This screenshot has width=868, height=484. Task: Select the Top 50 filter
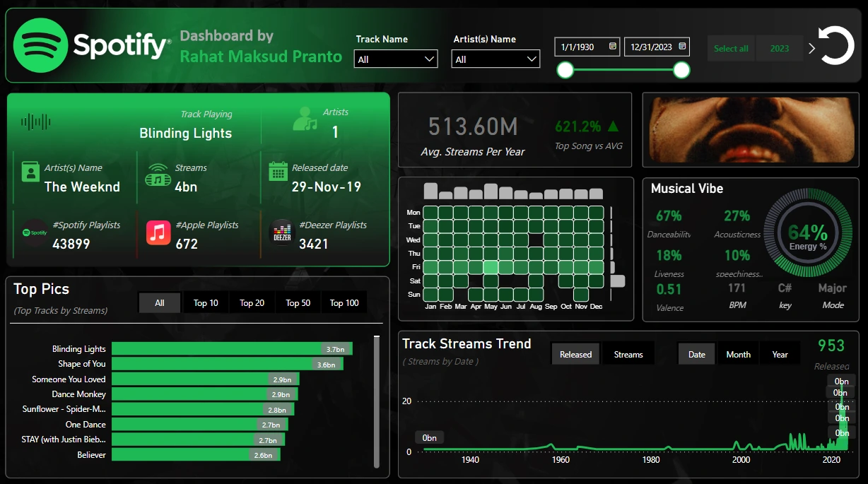click(x=298, y=302)
